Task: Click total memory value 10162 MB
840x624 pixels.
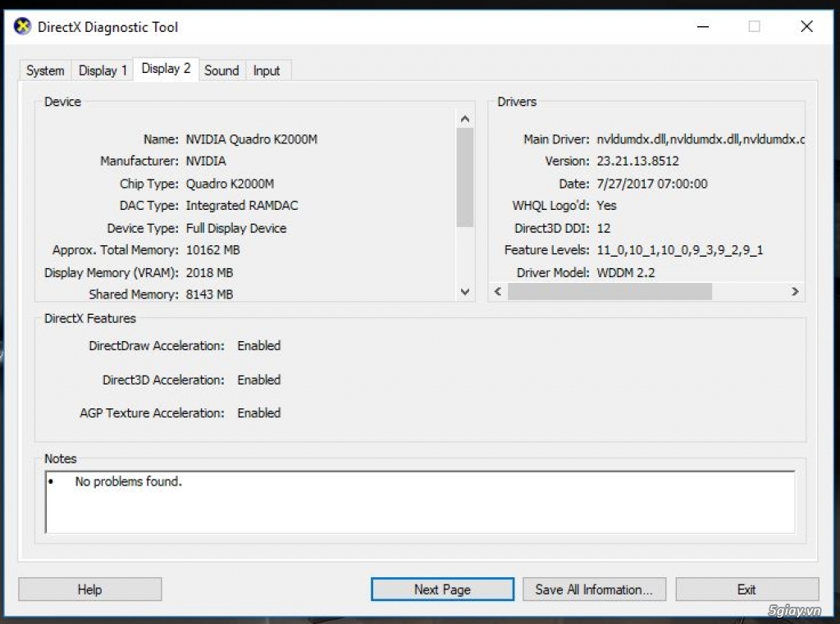Action: click(x=212, y=250)
